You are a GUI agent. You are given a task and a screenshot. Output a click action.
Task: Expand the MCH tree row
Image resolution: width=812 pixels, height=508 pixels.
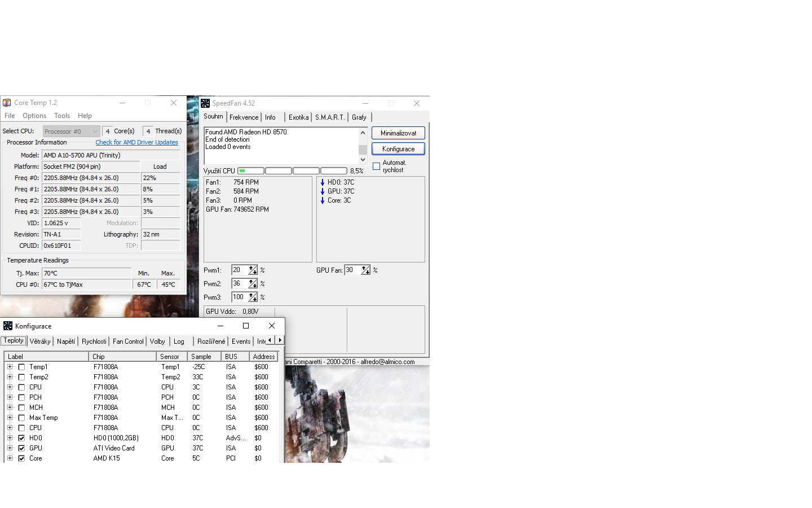(x=10, y=408)
